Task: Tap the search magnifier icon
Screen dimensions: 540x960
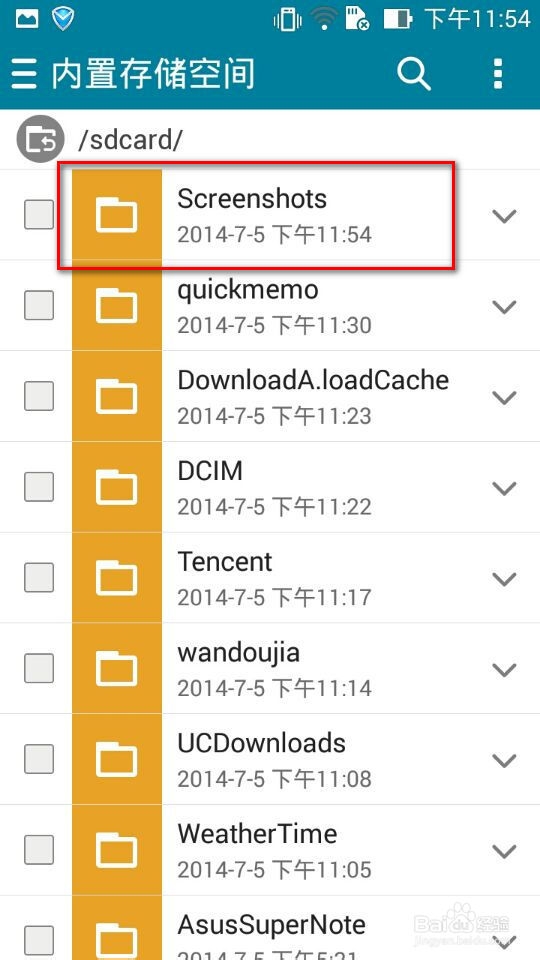Action: pyautogui.click(x=414, y=74)
